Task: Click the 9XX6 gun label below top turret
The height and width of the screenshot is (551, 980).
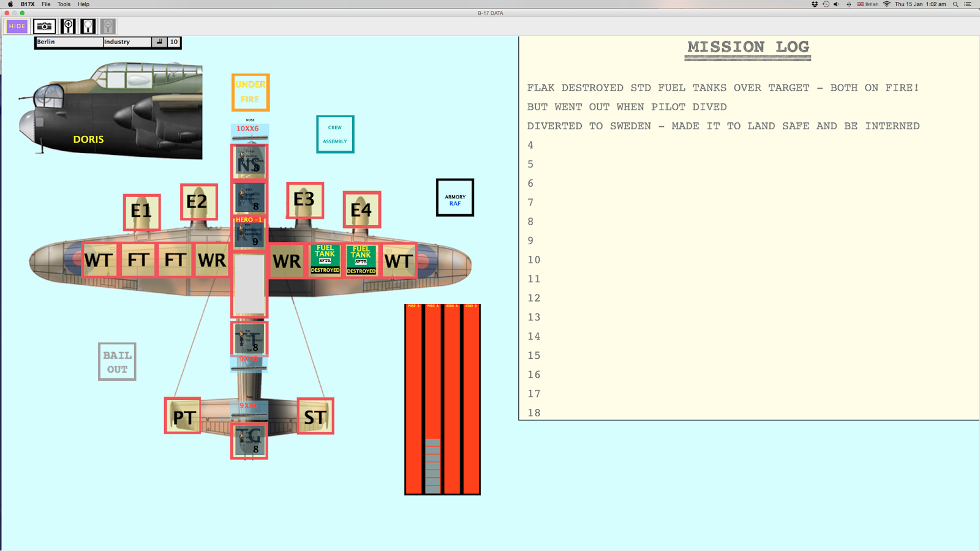Action: pos(249,359)
